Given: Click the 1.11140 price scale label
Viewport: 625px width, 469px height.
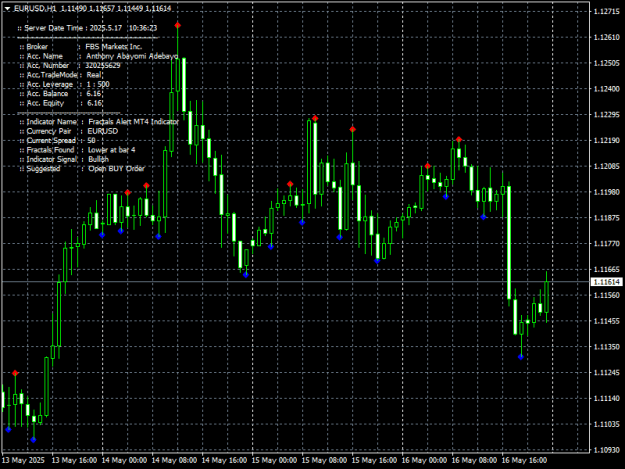Looking at the screenshot, I should point(607,398).
